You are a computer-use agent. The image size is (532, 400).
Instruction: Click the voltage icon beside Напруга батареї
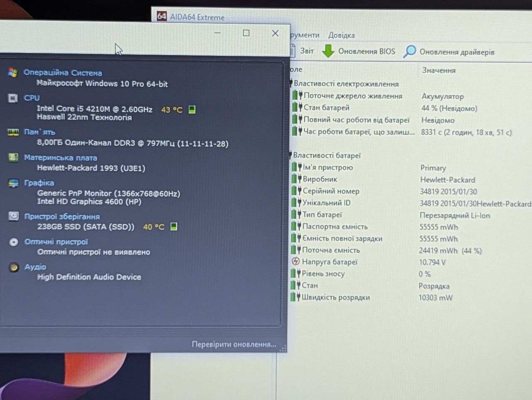pos(296,262)
